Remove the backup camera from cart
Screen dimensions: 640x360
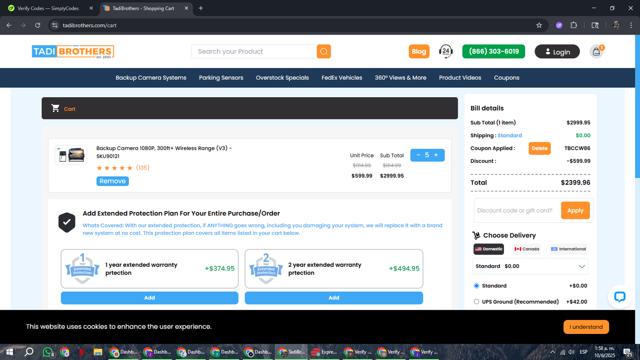[113, 181]
